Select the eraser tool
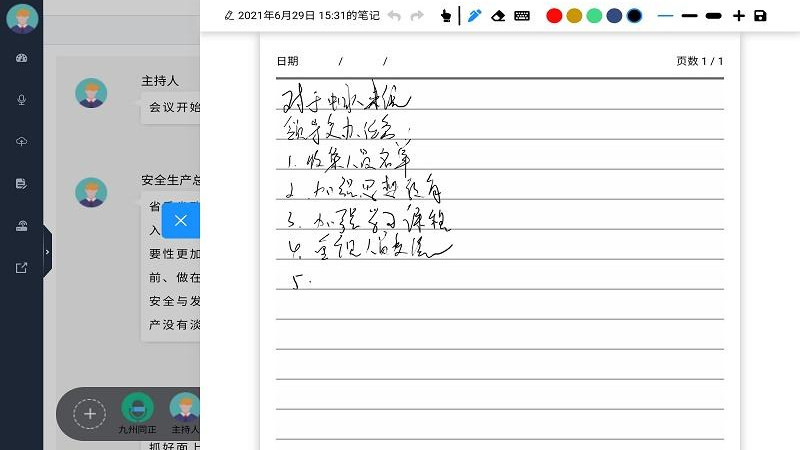The image size is (800, 450). 498,16
